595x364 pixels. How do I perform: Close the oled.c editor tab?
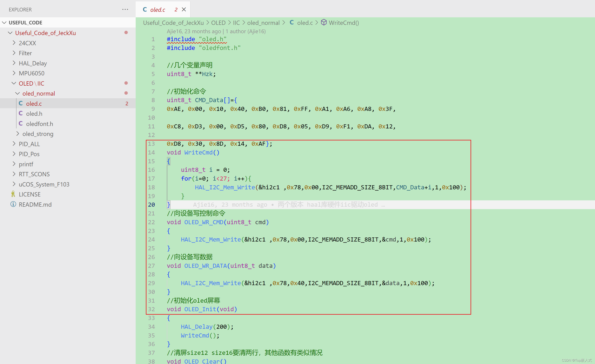(x=184, y=9)
